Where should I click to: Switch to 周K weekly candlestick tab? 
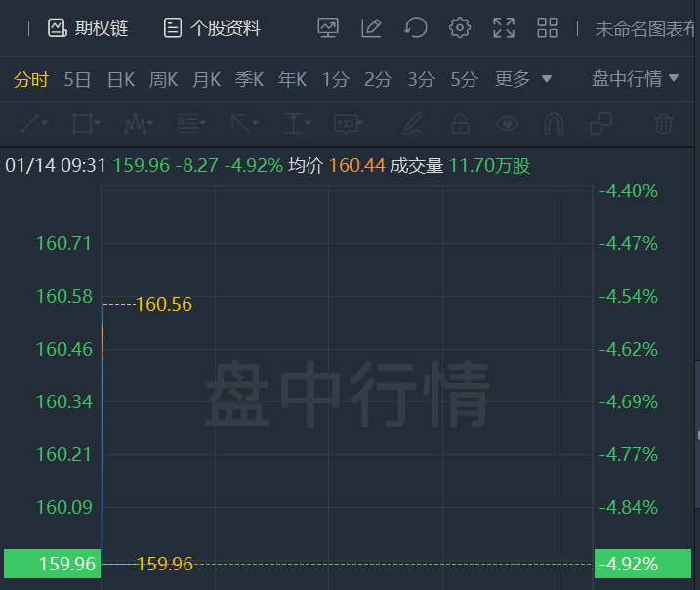163,79
